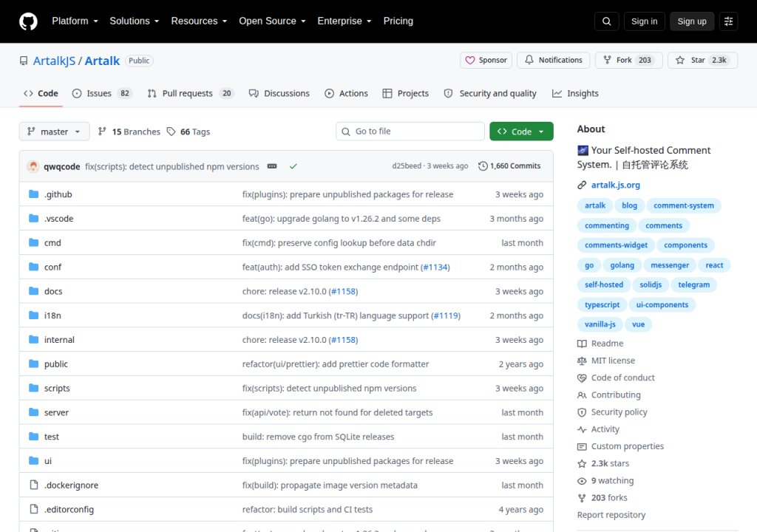Click the Go to file search field

410,132
